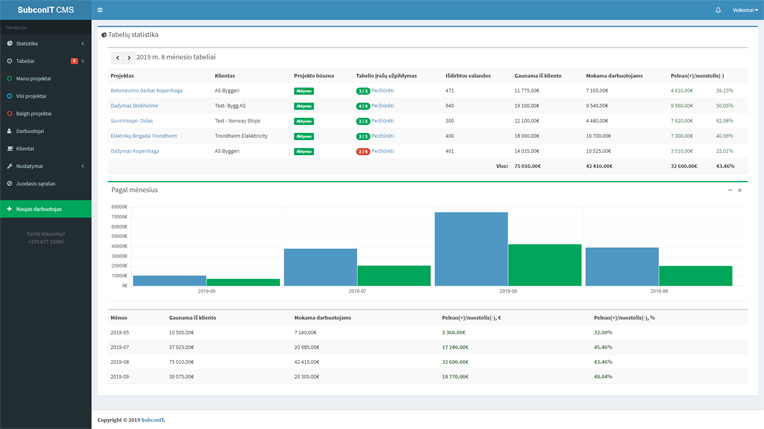This screenshot has width=764, height=429.
Task: Expand the Nustatymai menu chevron
Action: pos(83,166)
